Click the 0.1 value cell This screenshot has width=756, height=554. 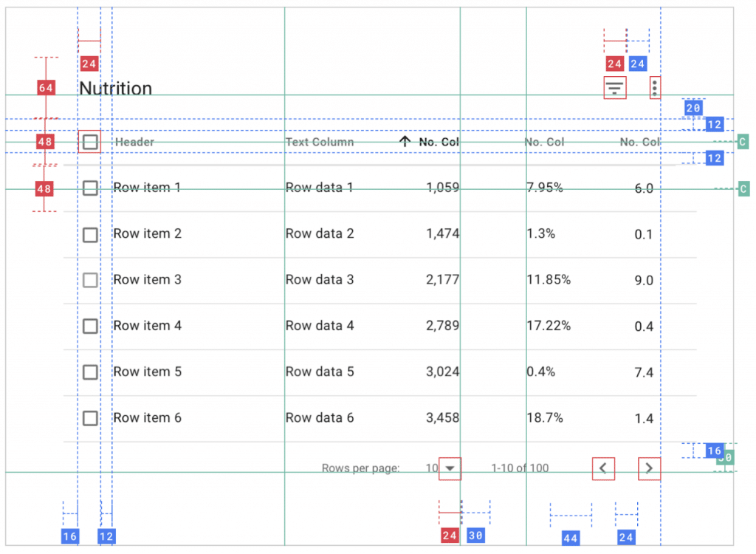[x=644, y=235]
